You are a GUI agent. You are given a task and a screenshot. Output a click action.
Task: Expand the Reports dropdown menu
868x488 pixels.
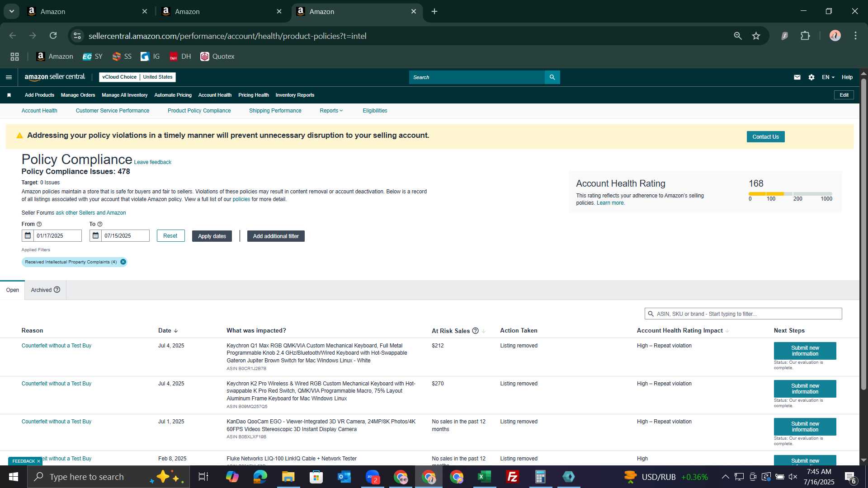click(x=331, y=111)
